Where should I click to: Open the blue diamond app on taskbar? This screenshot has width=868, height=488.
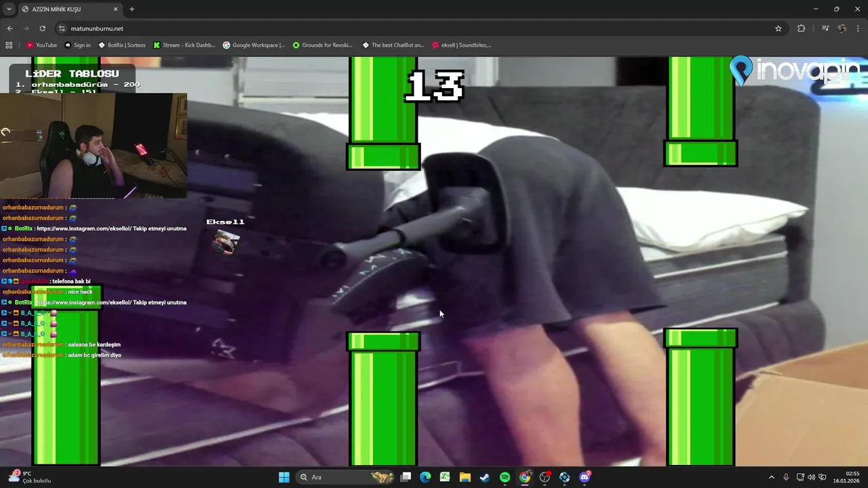click(565, 477)
